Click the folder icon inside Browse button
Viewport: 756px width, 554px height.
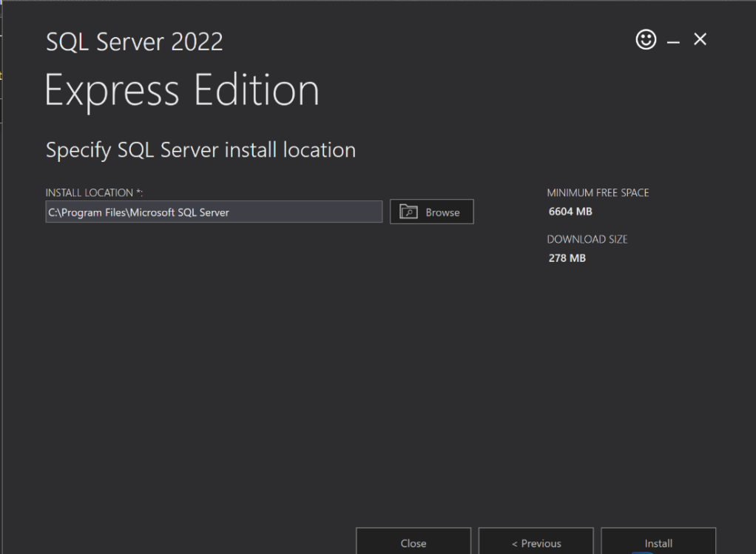[408, 212]
